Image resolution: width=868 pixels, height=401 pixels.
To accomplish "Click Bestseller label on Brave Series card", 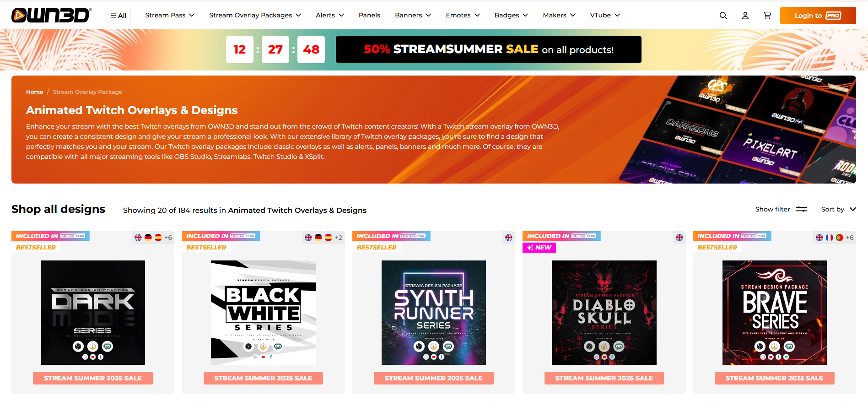I will pos(717,248).
